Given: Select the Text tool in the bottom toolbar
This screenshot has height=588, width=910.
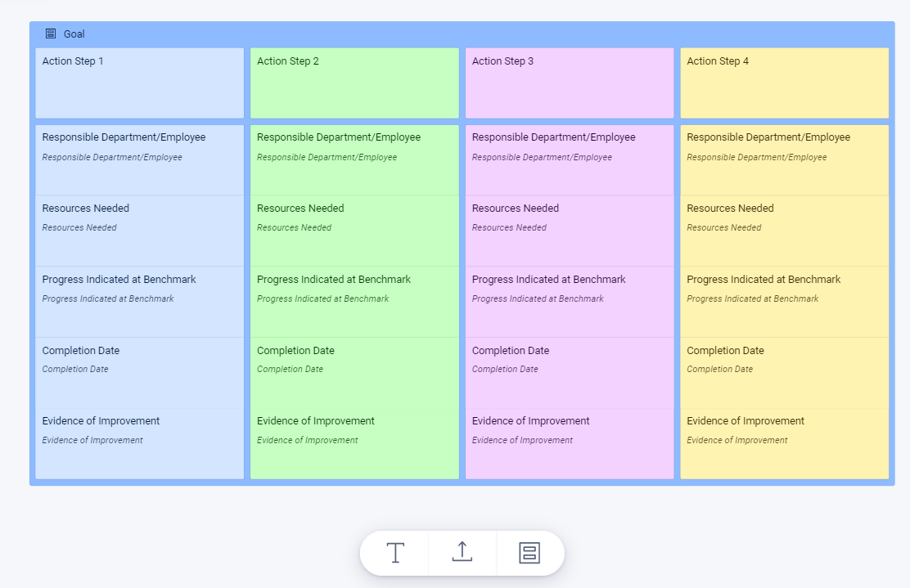Looking at the screenshot, I should (394, 553).
